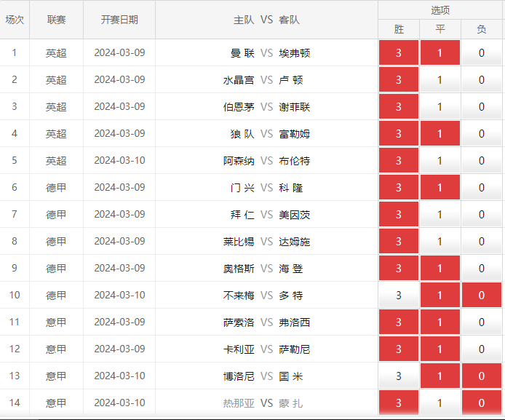Click the match text 热那亚 VS 蒙扎
Image resolution: width=505 pixels, height=420 pixels.
tap(263, 403)
